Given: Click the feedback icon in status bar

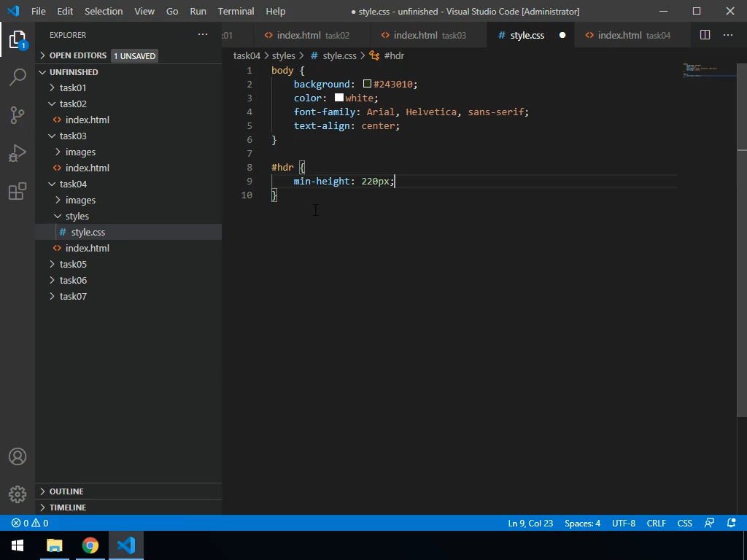Looking at the screenshot, I should tap(709, 523).
